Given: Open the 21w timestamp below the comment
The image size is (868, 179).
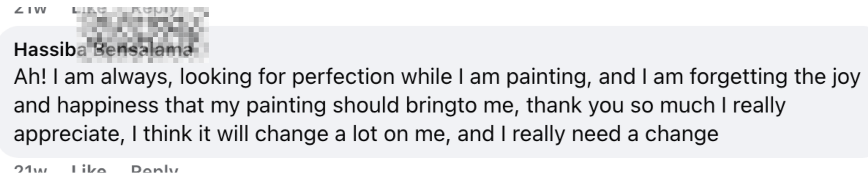Looking at the screenshot, I should 31,170.
